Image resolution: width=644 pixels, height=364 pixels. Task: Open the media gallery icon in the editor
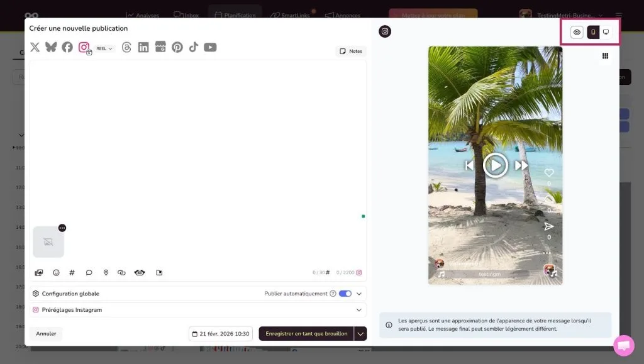tap(39, 273)
